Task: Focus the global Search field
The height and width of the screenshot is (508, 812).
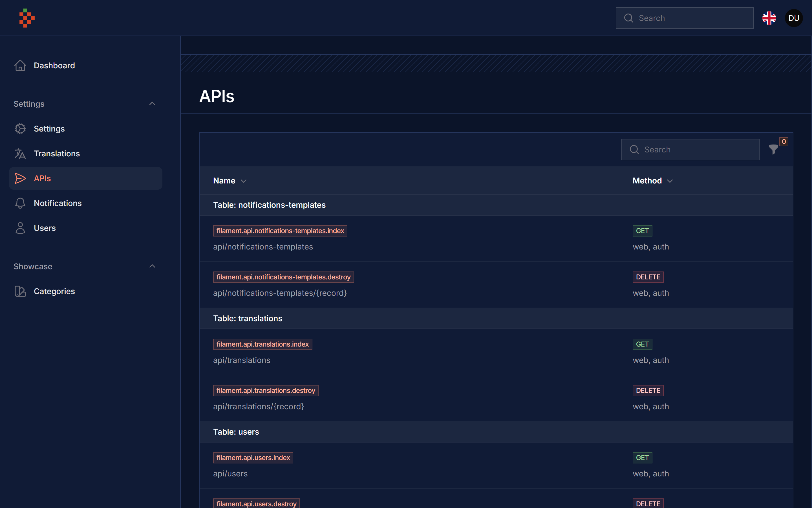Action: [x=685, y=18]
